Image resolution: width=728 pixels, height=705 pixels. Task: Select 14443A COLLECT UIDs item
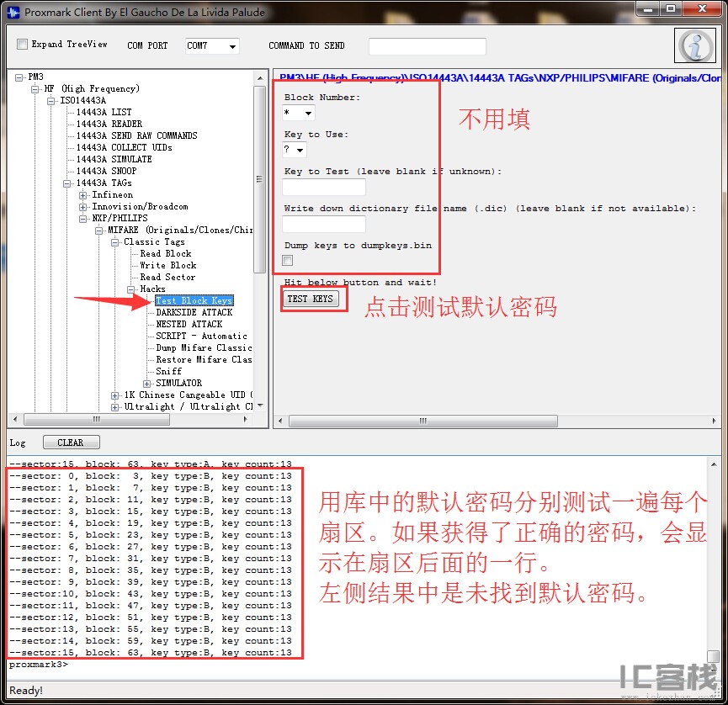(x=125, y=147)
